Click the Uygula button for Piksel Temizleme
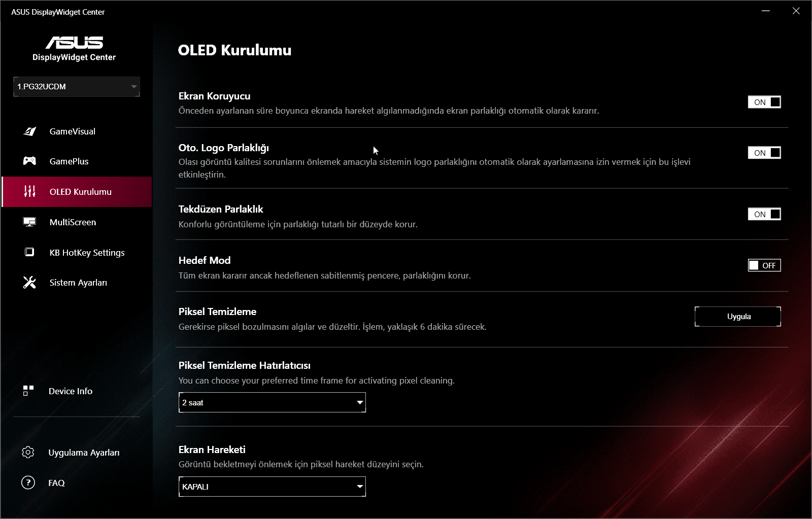This screenshot has height=519, width=812. pos(738,317)
